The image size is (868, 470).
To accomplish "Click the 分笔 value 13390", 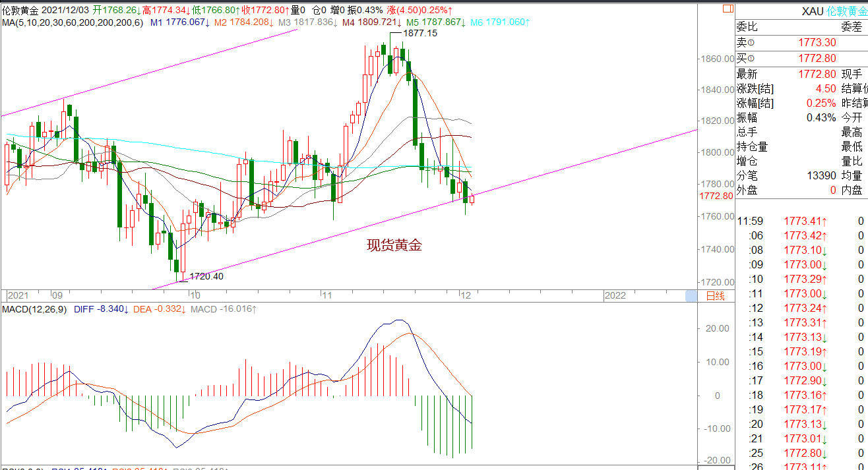I will (821, 175).
